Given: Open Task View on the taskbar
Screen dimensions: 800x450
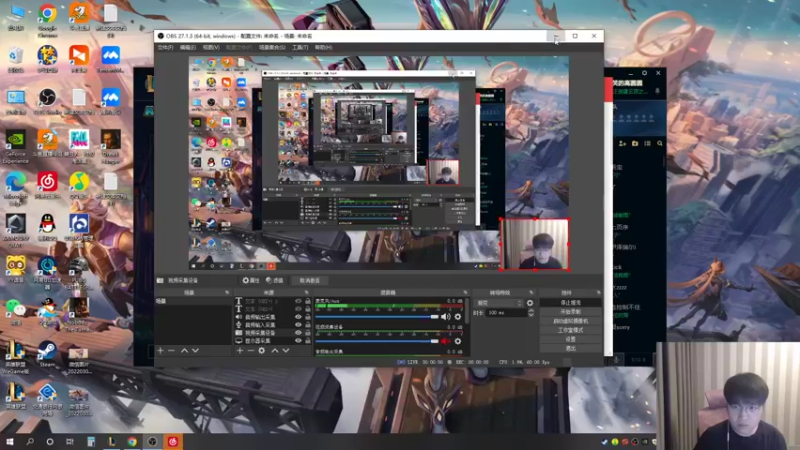Looking at the screenshot, I should tap(70, 441).
